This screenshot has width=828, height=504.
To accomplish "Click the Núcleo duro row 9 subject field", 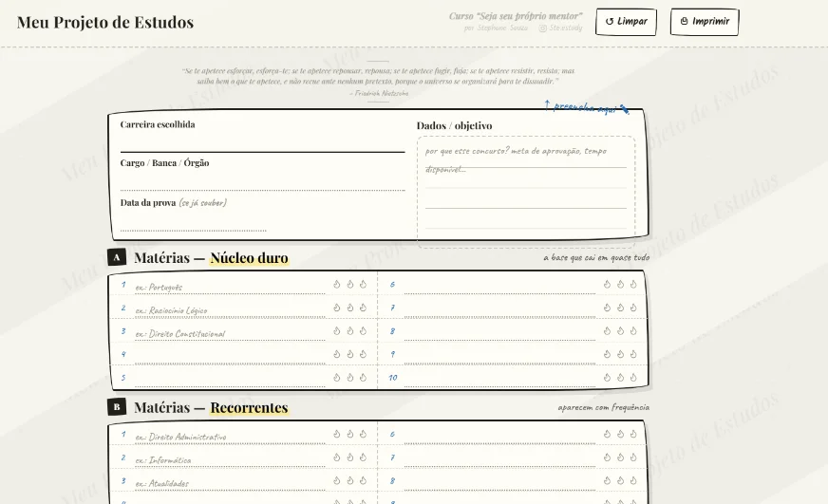I will tap(499, 356).
